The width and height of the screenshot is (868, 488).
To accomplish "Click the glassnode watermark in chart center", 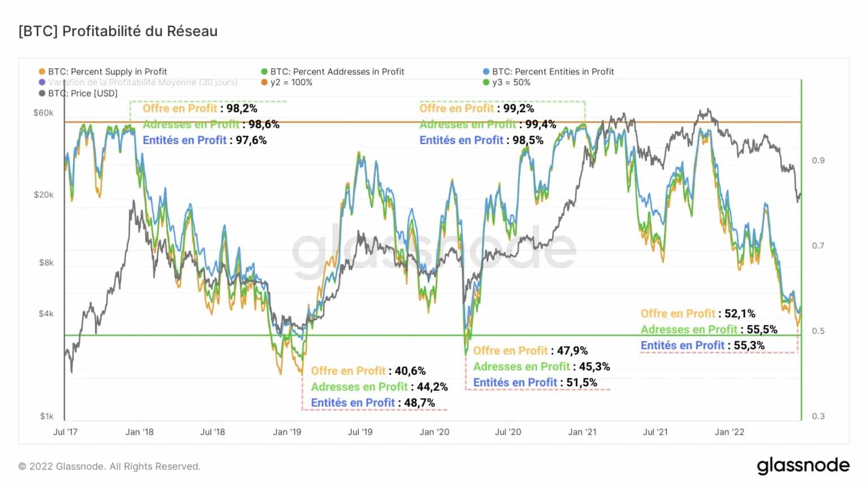I will coord(433,249).
